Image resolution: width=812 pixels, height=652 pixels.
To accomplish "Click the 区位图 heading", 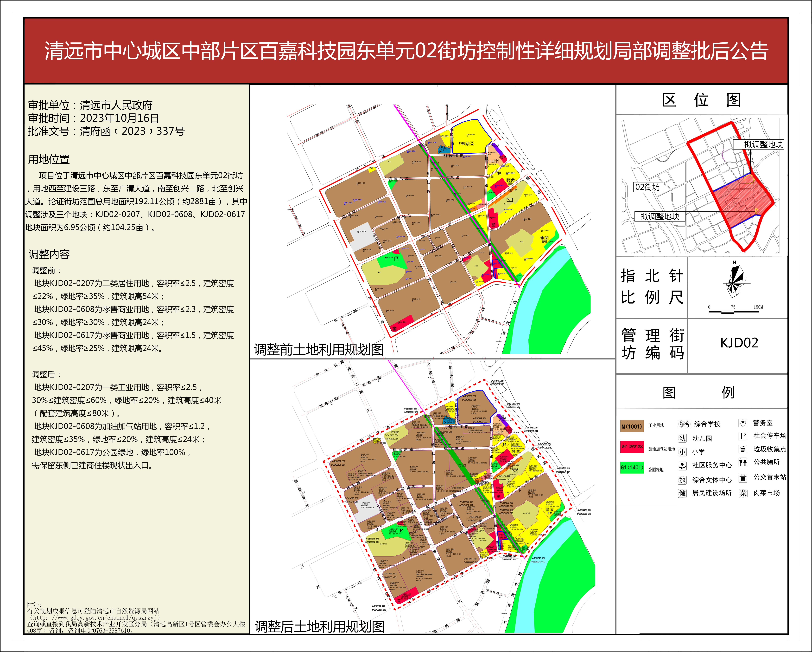I will click(701, 100).
